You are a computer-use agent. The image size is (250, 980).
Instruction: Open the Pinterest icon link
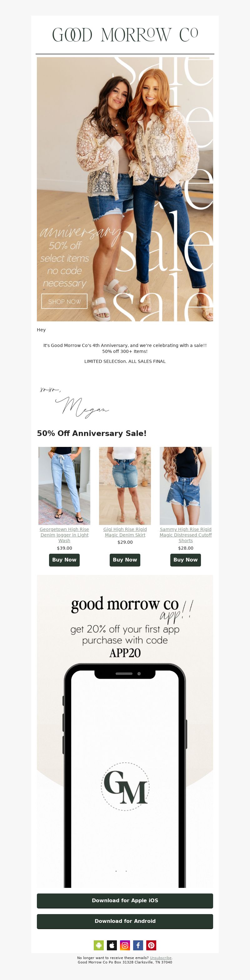click(151, 945)
